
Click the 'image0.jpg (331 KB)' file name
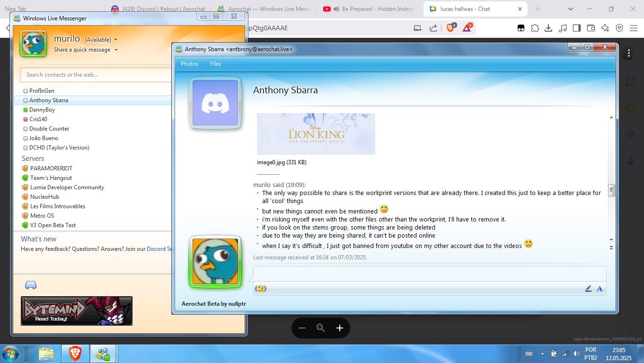pyautogui.click(x=282, y=162)
